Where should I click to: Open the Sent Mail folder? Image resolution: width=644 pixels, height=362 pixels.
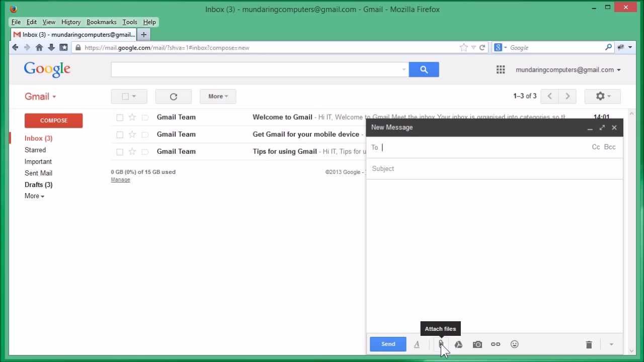coord(38,173)
